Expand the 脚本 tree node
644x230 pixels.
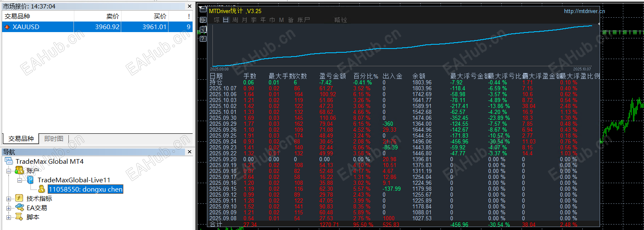click(9, 217)
